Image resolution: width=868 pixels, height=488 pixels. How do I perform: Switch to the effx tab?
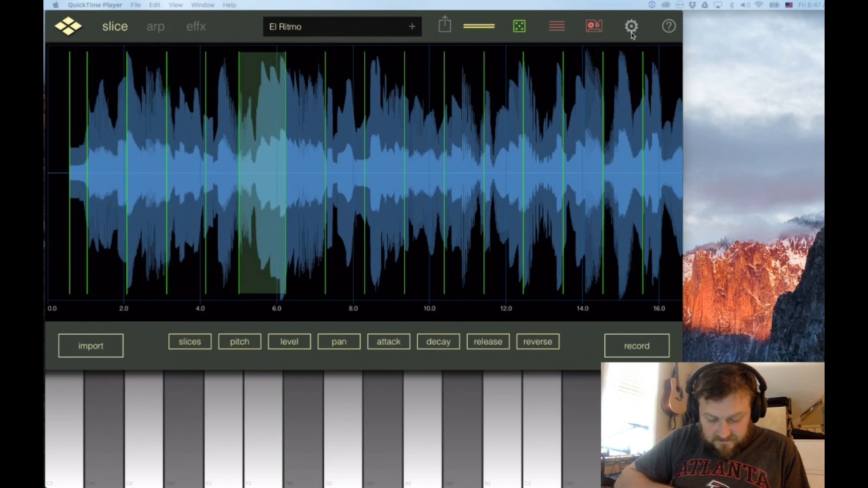(196, 26)
